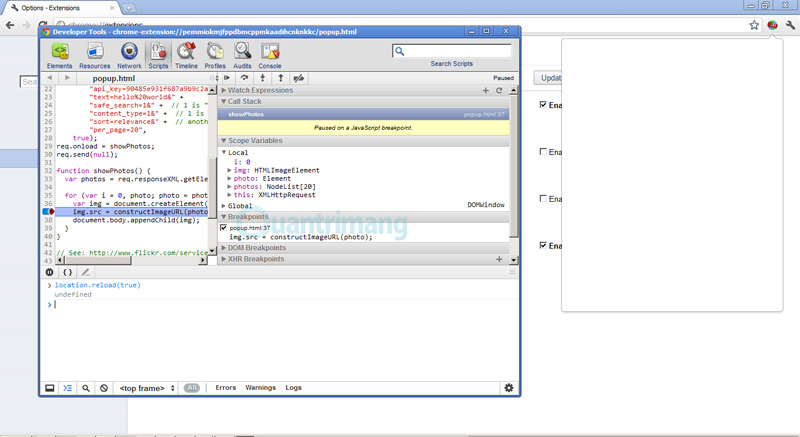Open DevTools settings gear icon

[x=508, y=388]
